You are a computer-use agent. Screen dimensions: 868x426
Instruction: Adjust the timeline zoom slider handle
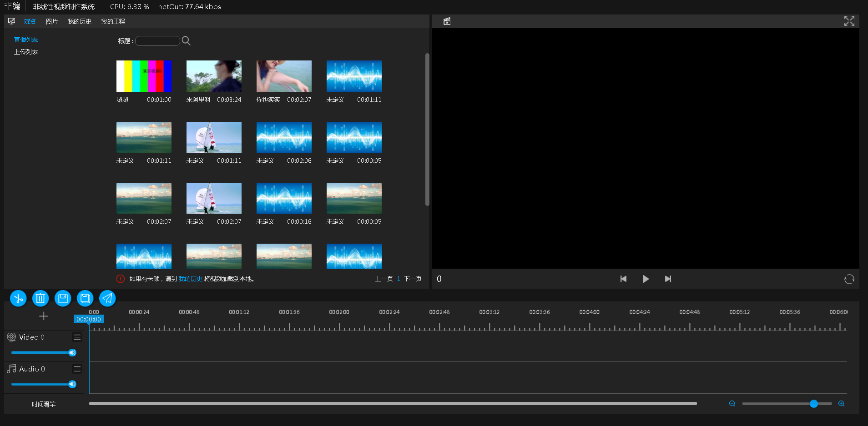[x=814, y=404]
